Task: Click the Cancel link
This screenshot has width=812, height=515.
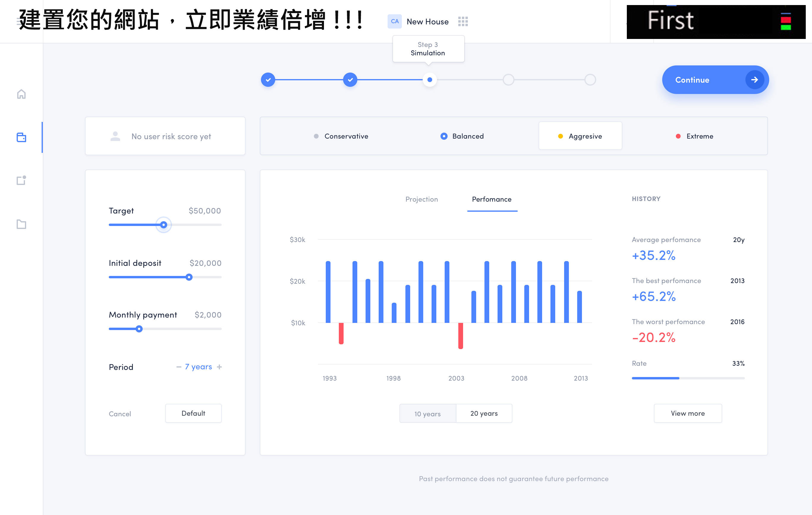Action: point(120,414)
